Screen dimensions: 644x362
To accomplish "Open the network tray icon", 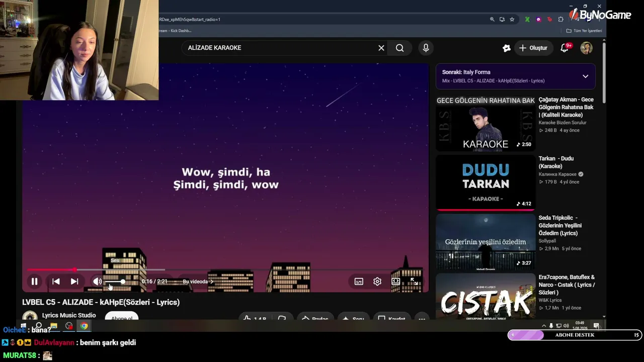I will pos(558,326).
